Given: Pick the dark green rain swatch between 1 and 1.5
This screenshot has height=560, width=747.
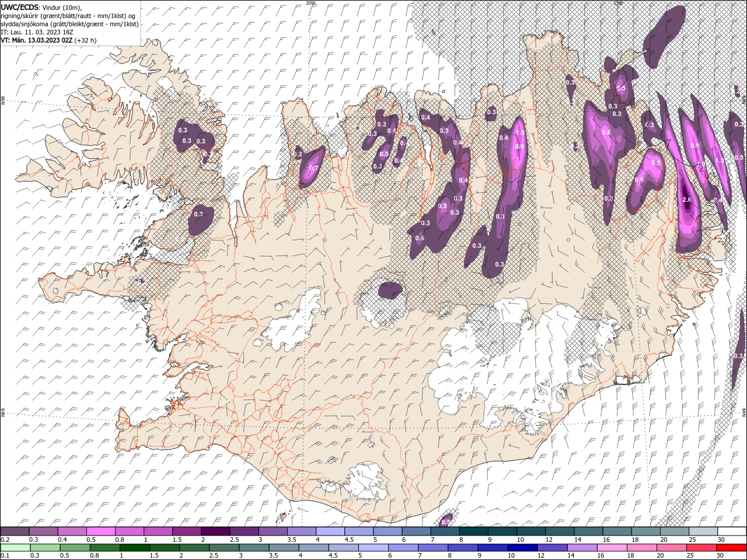Looking at the screenshot, I should pyautogui.click(x=135, y=548).
